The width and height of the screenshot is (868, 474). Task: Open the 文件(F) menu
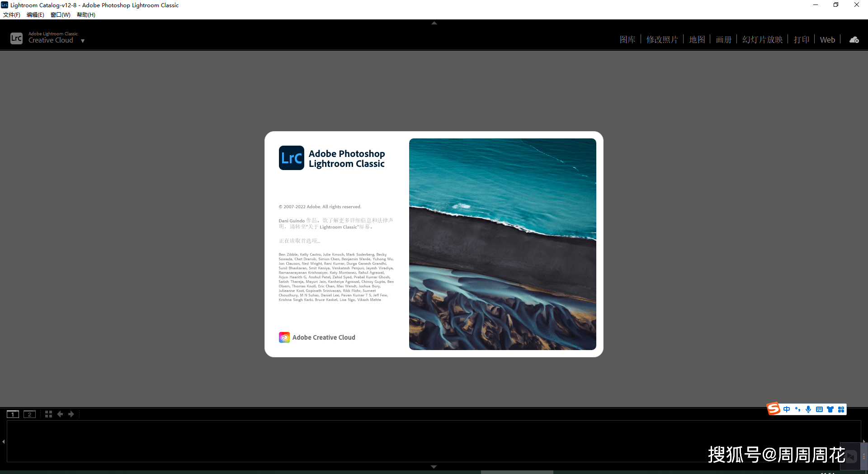[x=12, y=15]
